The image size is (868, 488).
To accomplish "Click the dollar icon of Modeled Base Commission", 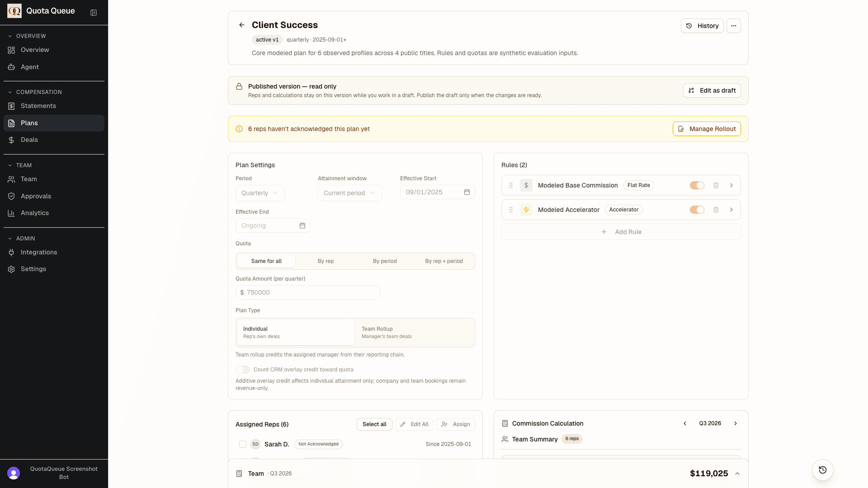I will tap(526, 185).
